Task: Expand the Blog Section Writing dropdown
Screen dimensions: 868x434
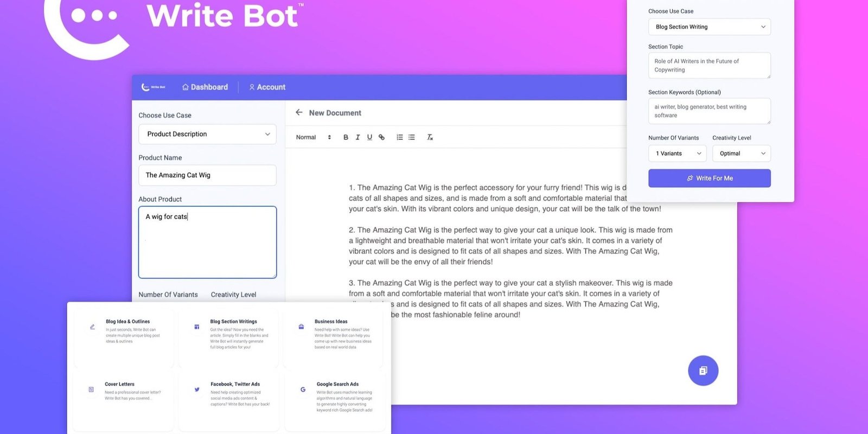Action: click(709, 27)
